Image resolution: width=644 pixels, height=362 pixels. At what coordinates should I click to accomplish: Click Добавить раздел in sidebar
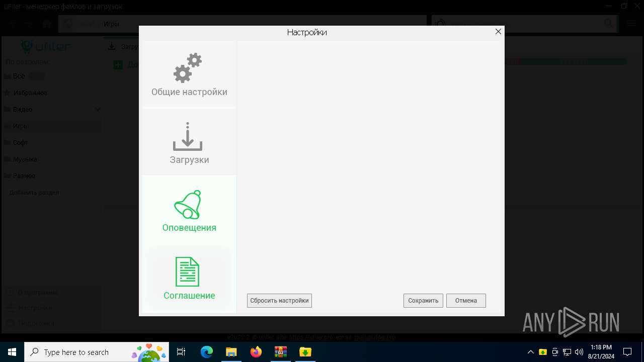pyautogui.click(x=34, y=193)
